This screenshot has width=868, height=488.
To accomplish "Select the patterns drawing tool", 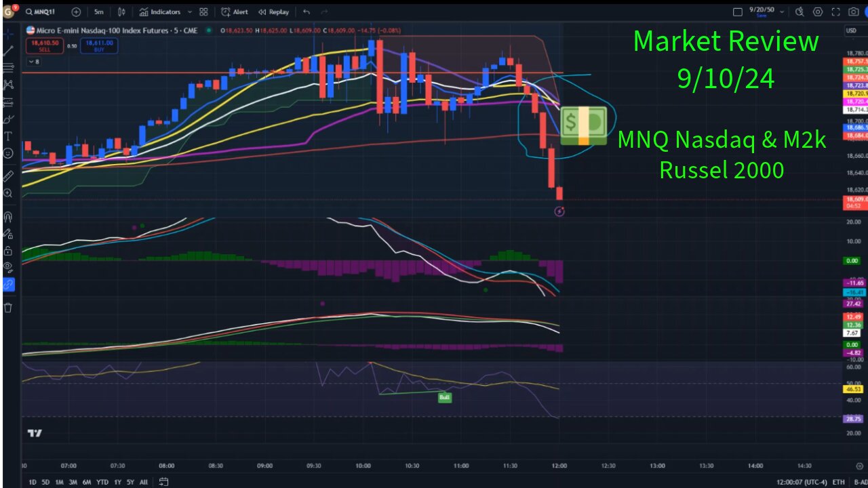I will point(8,84).
